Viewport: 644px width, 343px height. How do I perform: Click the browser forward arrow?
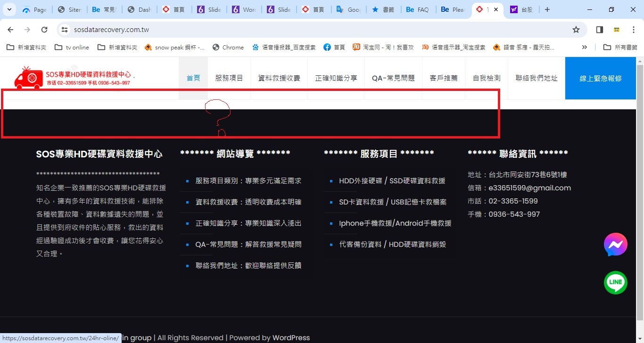click(x=27, y=30)
